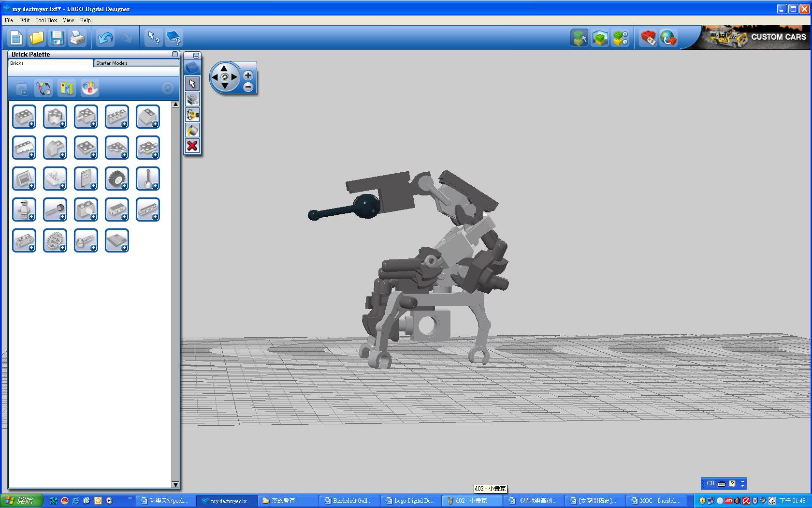Image resolution: width=812 pixels, height=508 pixels.
Task: Select the Hinge tool in the vertical toolbox
Action: (x=192, y=115)
